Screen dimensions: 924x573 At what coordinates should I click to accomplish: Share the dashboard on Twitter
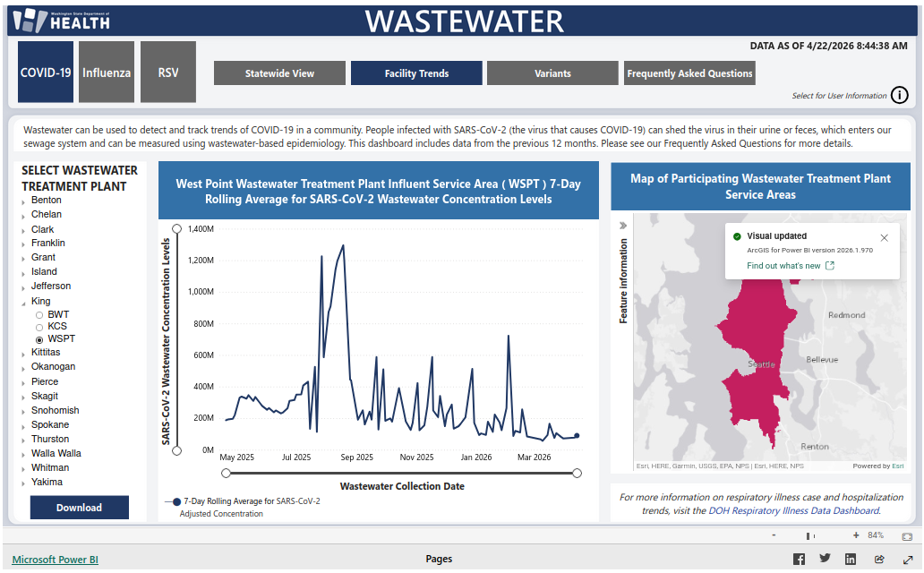click(x=825, y=559)
